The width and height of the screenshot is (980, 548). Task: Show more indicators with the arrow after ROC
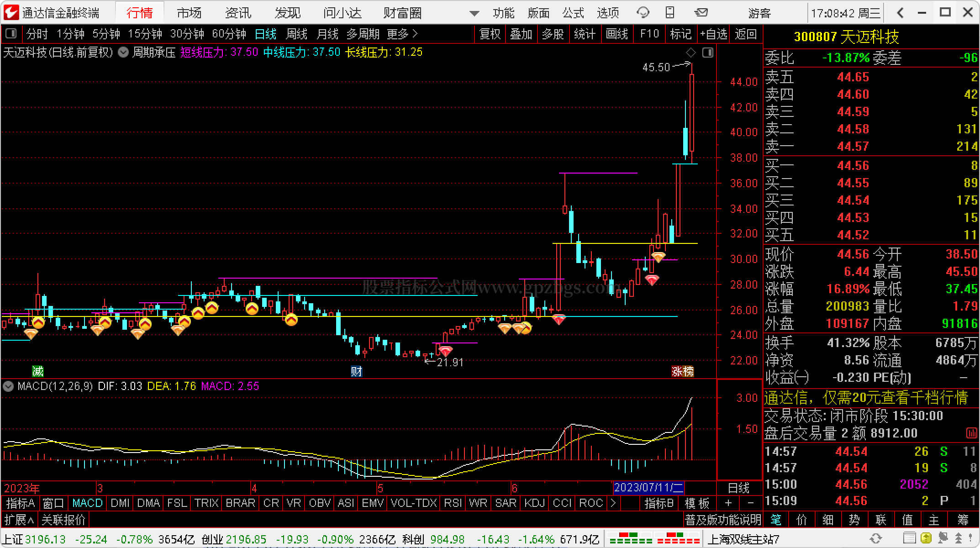[613, 503]
